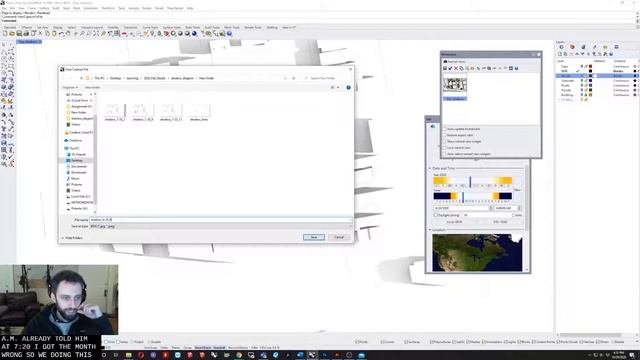Image resolution: width=640 pixels, height=360 pixels.
Task: Toggle visibility bulb of Roads layer
Action: point(582,85)
